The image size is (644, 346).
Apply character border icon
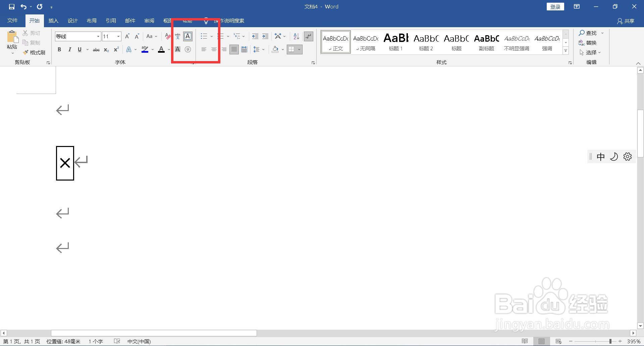click(188, 36)
